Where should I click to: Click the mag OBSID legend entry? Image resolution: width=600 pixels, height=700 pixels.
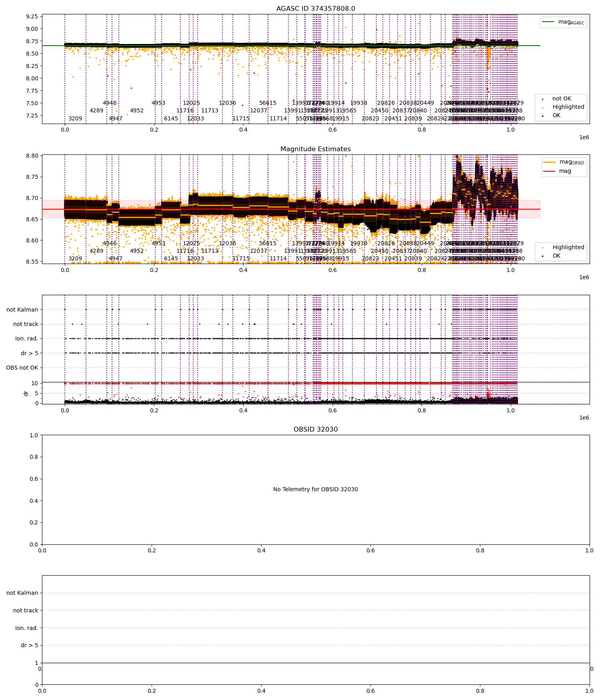564,162
